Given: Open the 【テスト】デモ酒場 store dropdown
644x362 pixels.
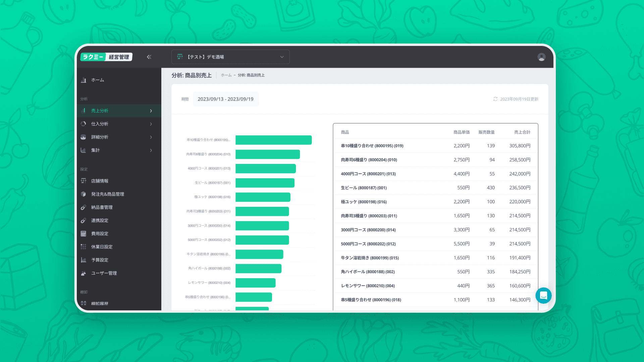Looking at the screenshot, I should click(230, 57).
